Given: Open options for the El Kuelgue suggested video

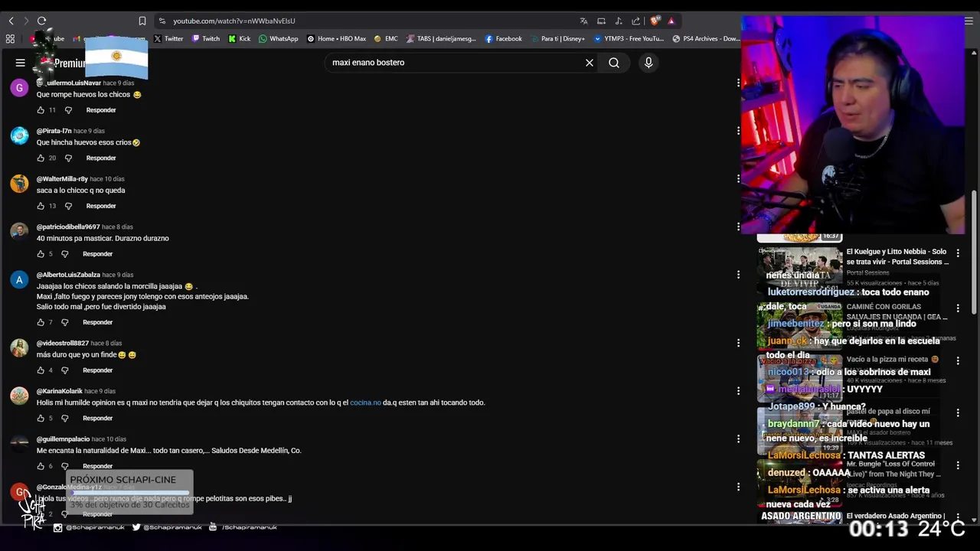Looking at the screenshot, I should (x=958, y=253).
